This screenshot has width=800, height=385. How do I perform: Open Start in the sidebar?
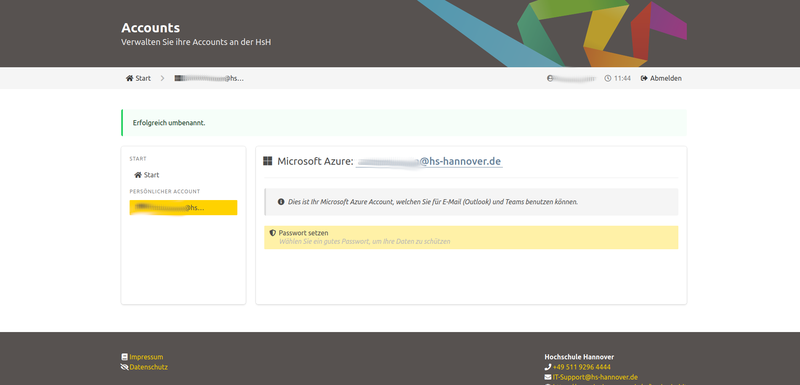[x=147, y=175]
